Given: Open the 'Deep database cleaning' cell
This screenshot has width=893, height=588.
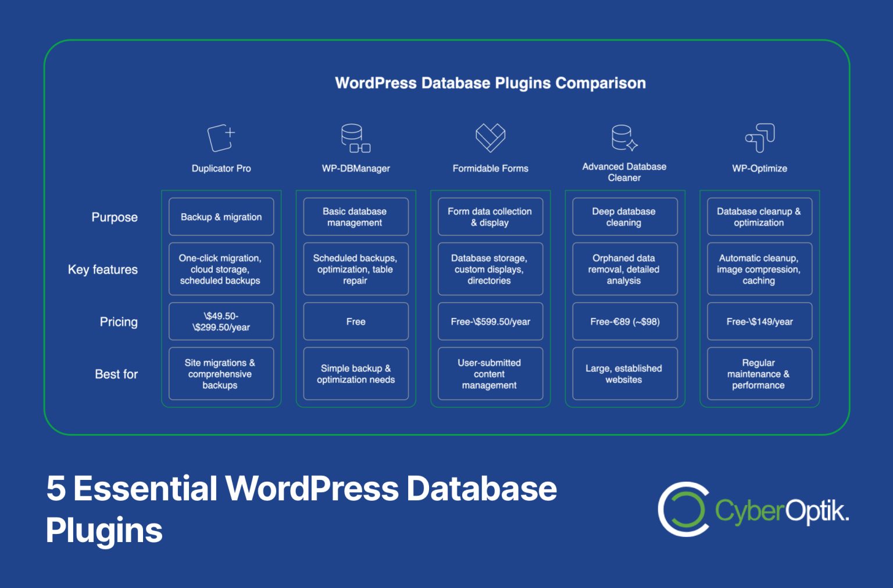Looking at the screenshot, I should pyautogui.click(x=624, y=217).
